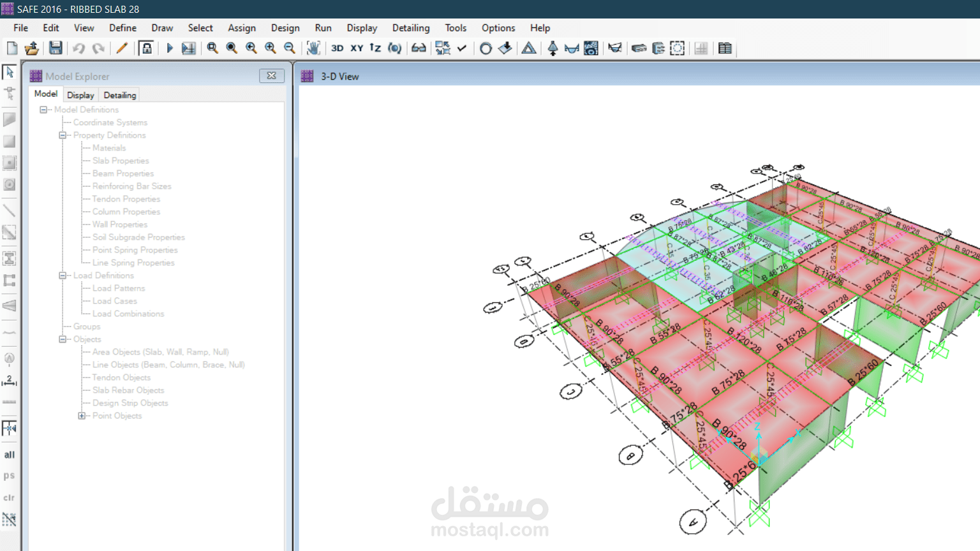Click the pencil refresh-window icon
980x551 pixels.
pyautogui.click(x=122, y=48)
